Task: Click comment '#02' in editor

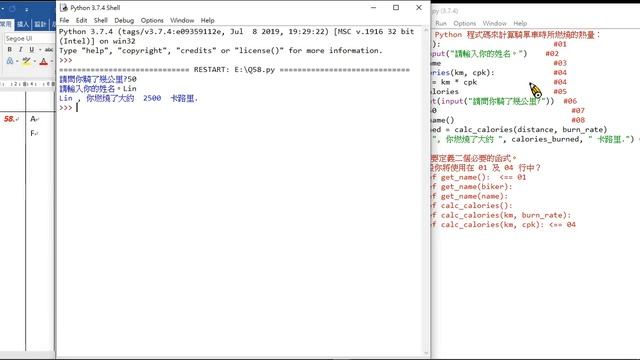Action: click(552, 53)
